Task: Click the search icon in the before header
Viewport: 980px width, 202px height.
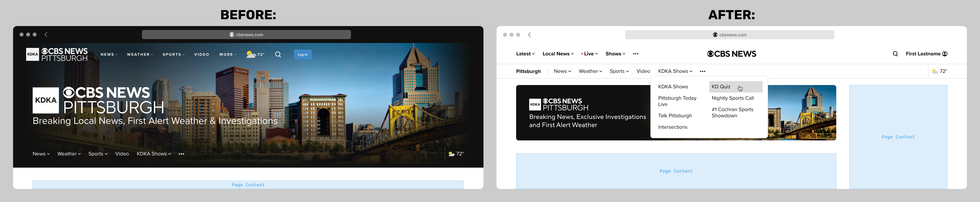Action: tap(278, 54)
